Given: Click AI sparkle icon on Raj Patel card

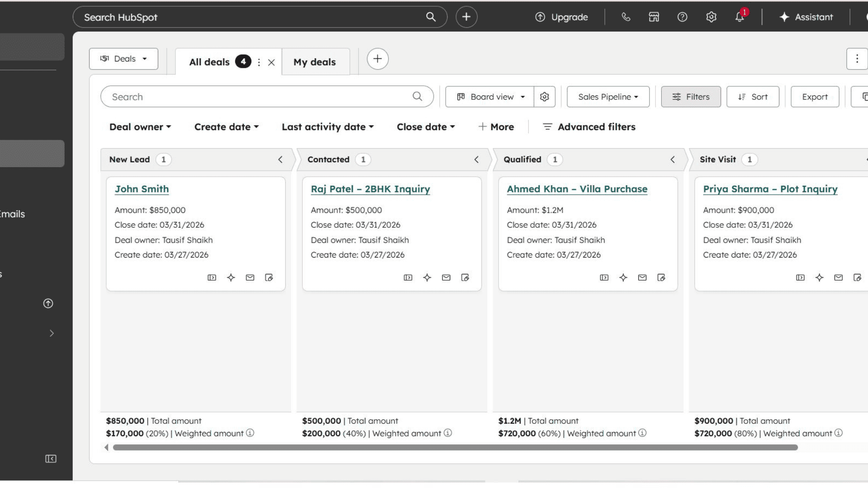Looking at the screenshot, I should [427, 277].
